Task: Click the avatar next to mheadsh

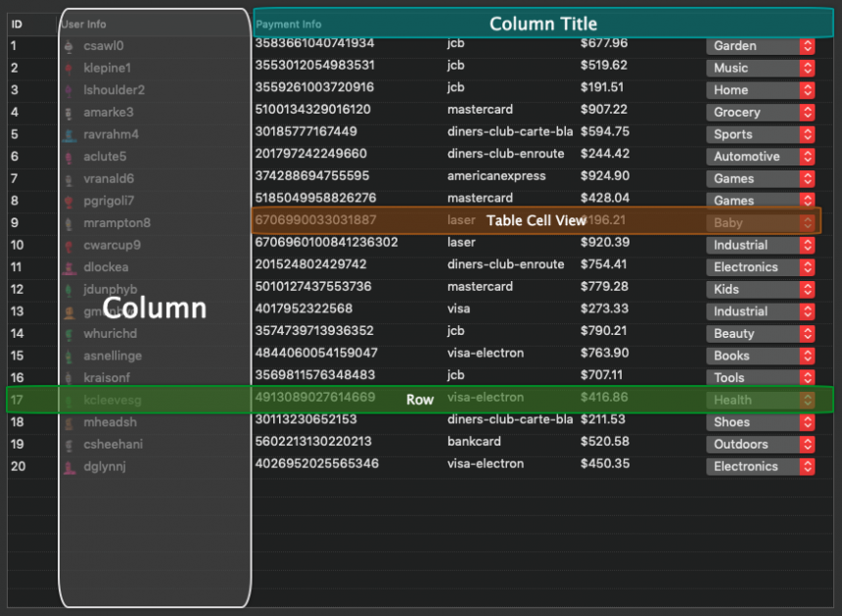Action: coord(68,423)
